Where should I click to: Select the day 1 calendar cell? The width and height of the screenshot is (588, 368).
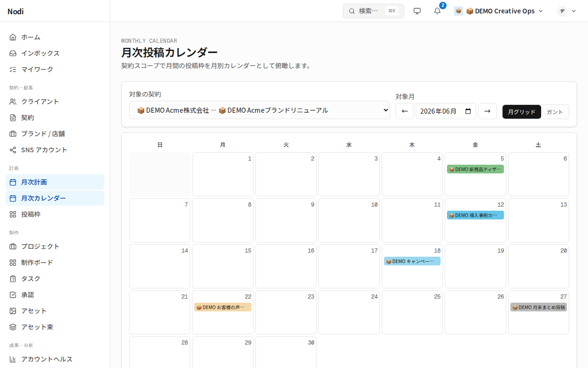tap(223, 174)
